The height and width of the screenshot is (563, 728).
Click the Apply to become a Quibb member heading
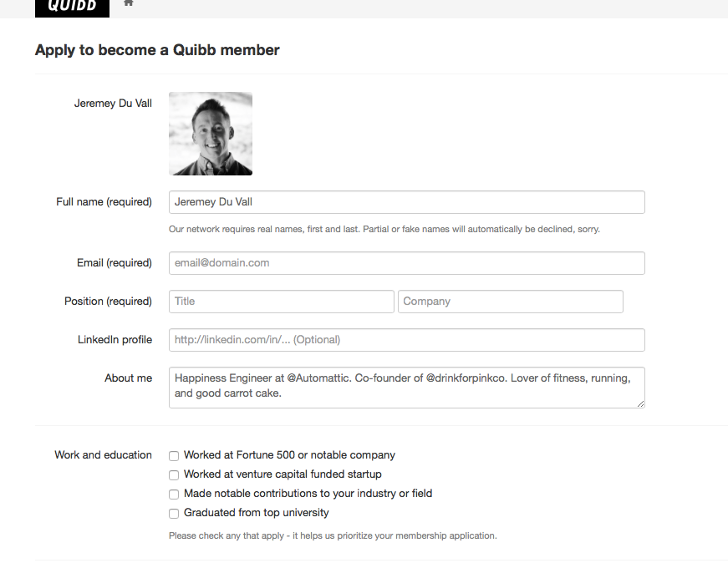click(x=157, y=50)
